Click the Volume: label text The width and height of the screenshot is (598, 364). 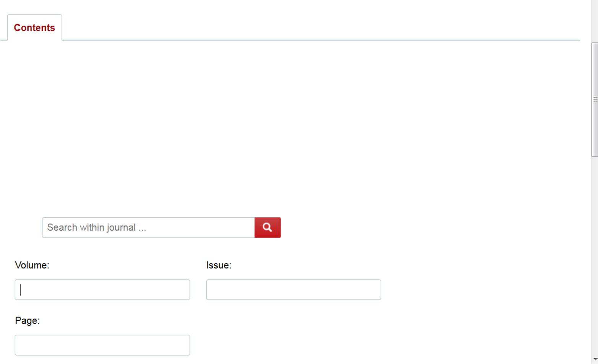(32, 265)
